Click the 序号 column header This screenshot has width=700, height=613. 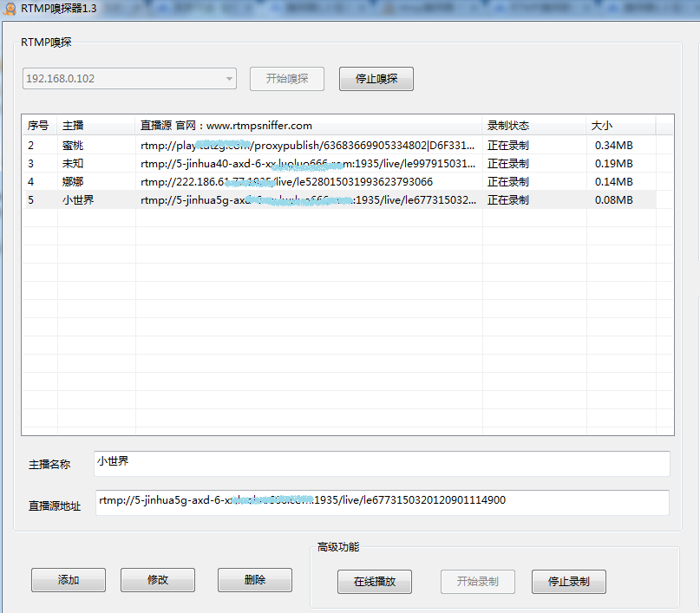(38, 126)
